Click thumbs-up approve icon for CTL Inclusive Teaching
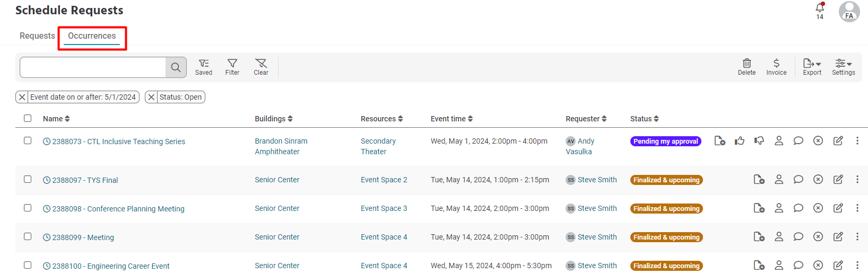The image size is (868, 274). (x=740, y=141)
